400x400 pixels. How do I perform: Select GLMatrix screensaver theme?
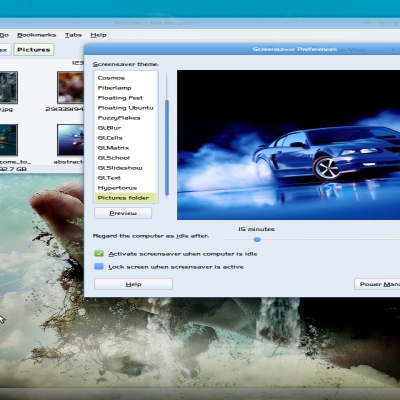(126, 148)
